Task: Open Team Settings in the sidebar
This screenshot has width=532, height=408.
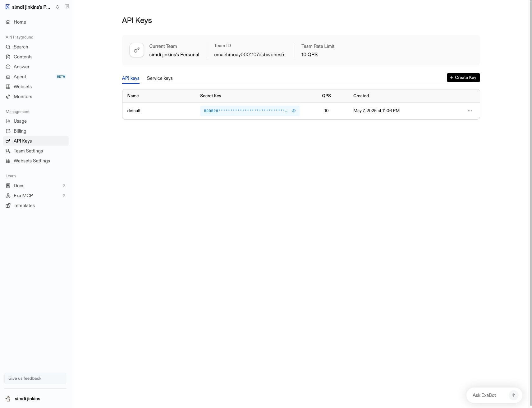Action: pyautogui.click(x=36, y=151)
